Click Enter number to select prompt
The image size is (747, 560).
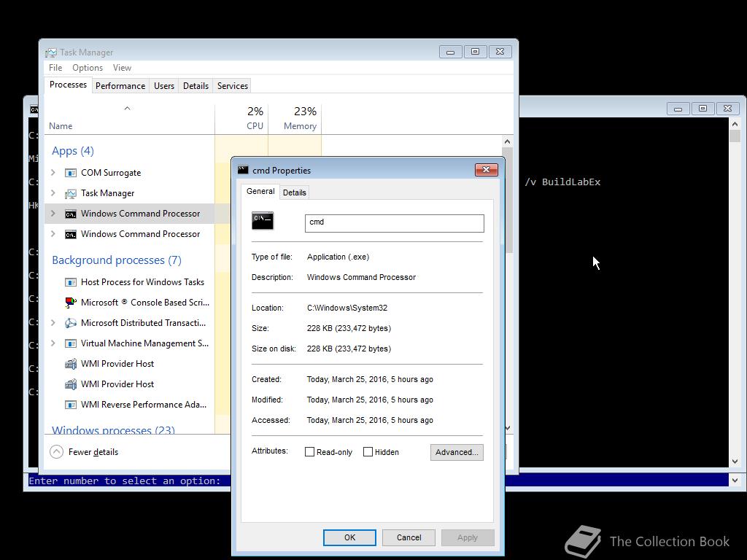[x=125, y=481]
